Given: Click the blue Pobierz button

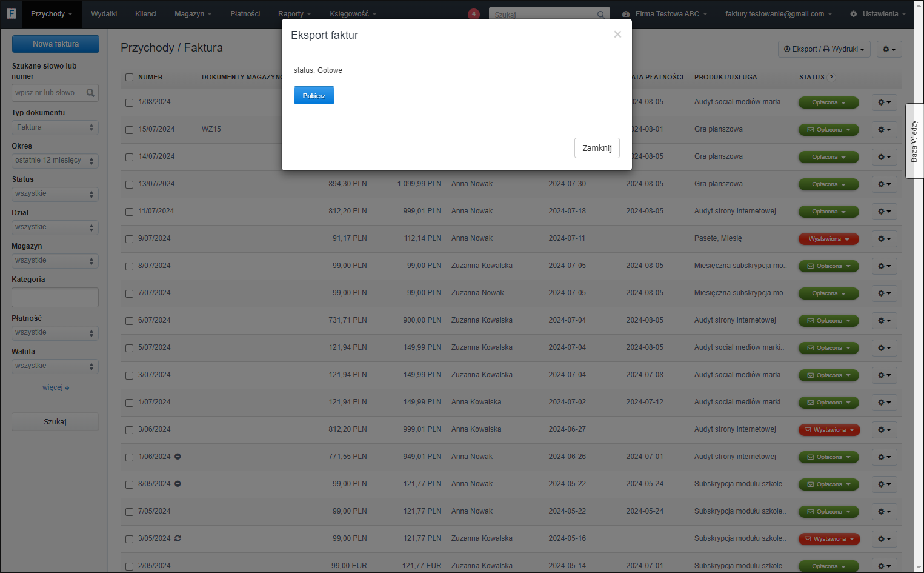Looking at the screenshot, I should (x=314, y=95).
